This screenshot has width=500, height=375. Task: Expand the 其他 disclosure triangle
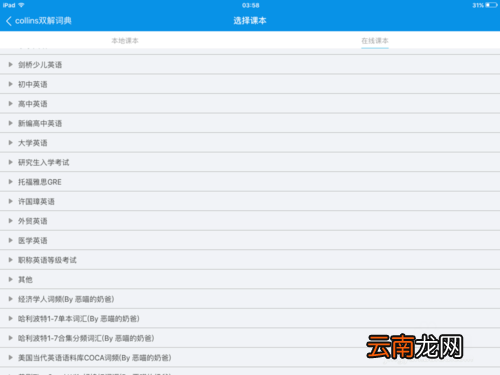click(x=11, y=279)
